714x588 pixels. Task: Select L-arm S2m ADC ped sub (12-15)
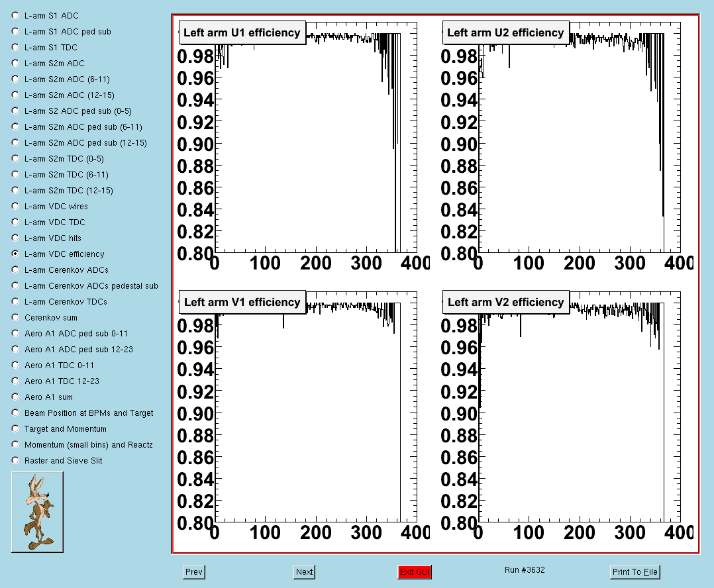point(15,143)
